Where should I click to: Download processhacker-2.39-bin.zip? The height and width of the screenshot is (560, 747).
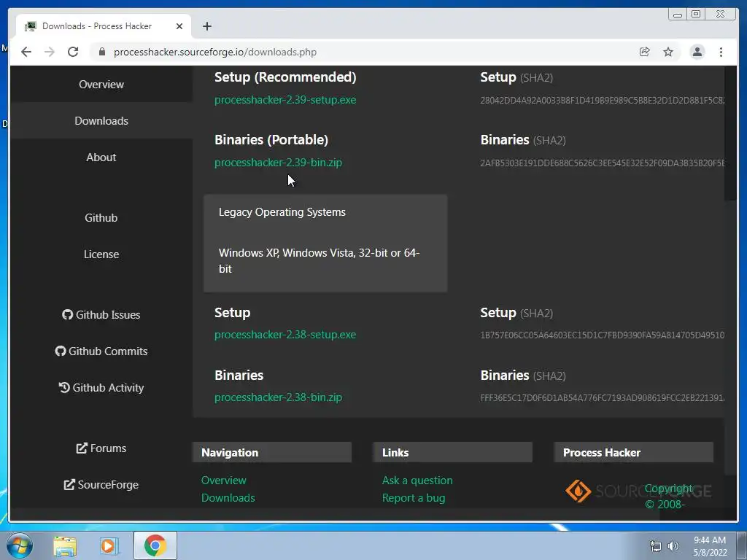278,163
